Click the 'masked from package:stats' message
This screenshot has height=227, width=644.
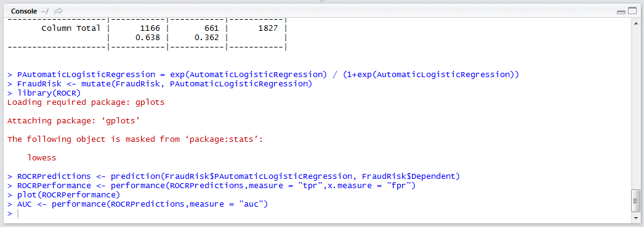[135, 139]
